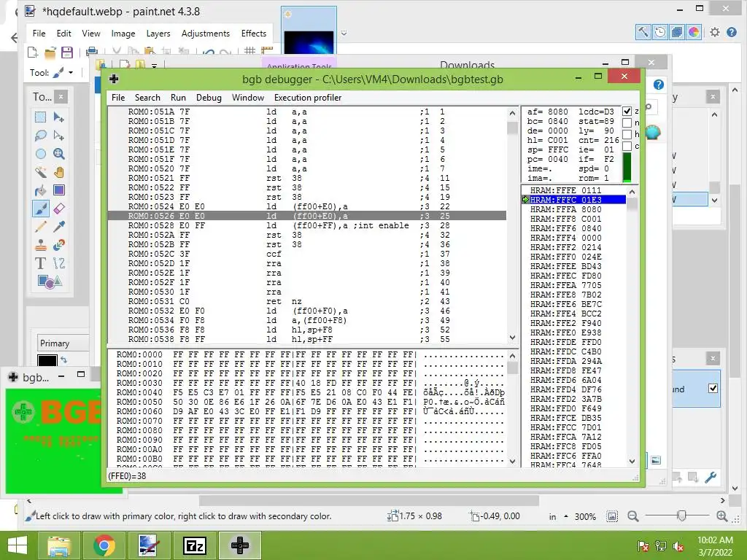Open paint.net Settings gear
This screenshot has height=560, width=747.
pyautogui.click(x=715, y=32)
